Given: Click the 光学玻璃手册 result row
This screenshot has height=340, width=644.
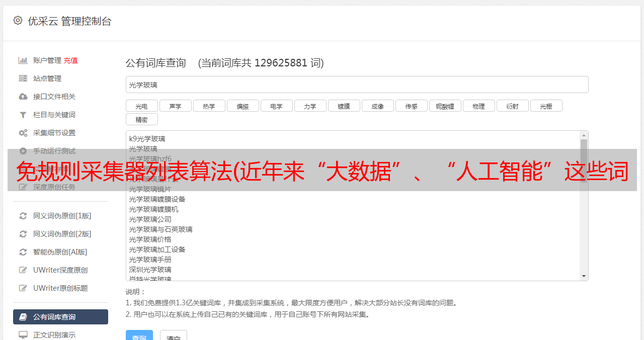Looking at the screenshot, I should pyautogui.click(x=150, y=260).
